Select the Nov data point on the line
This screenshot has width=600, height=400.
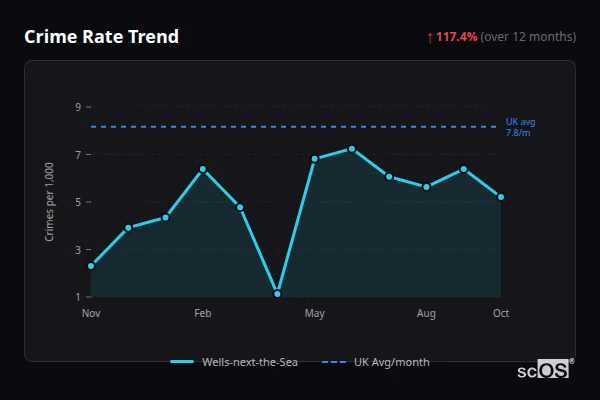click(91, 266)
